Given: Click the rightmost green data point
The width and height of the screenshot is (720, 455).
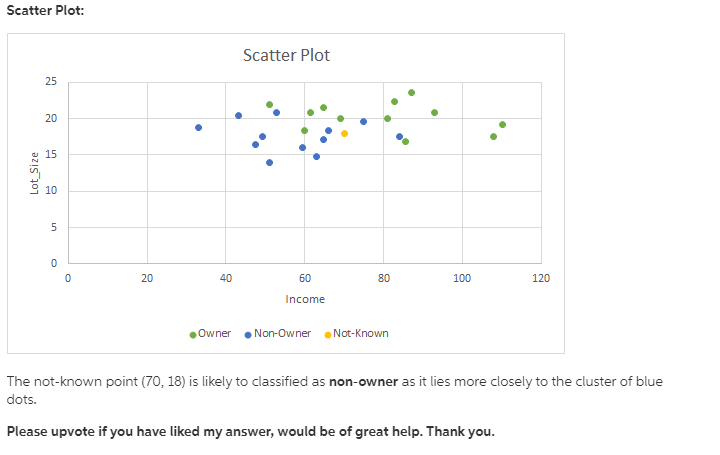Looking at the screenshot, I should (x=502, y=125).
